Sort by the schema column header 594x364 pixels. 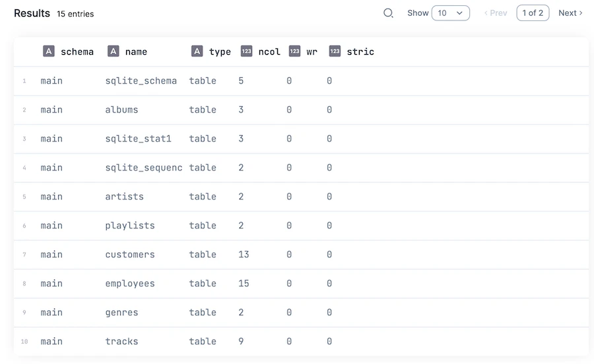pos(77,51)
